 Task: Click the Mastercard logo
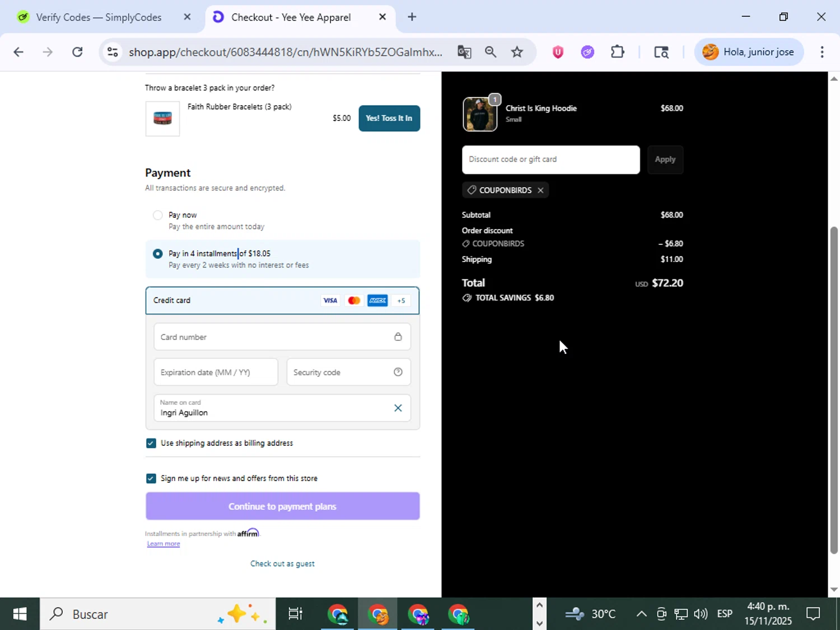[354, 301]
